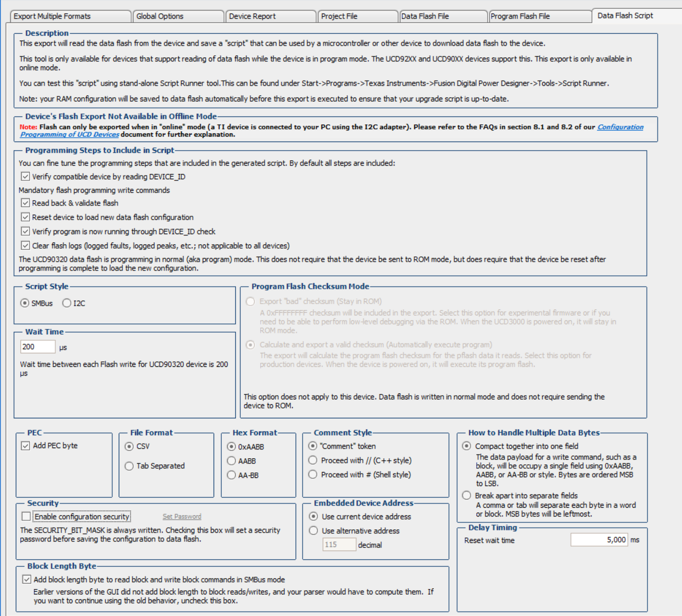Select Break apart into separate fields
This screenshot has height=616, width=682.
[467, 496]
